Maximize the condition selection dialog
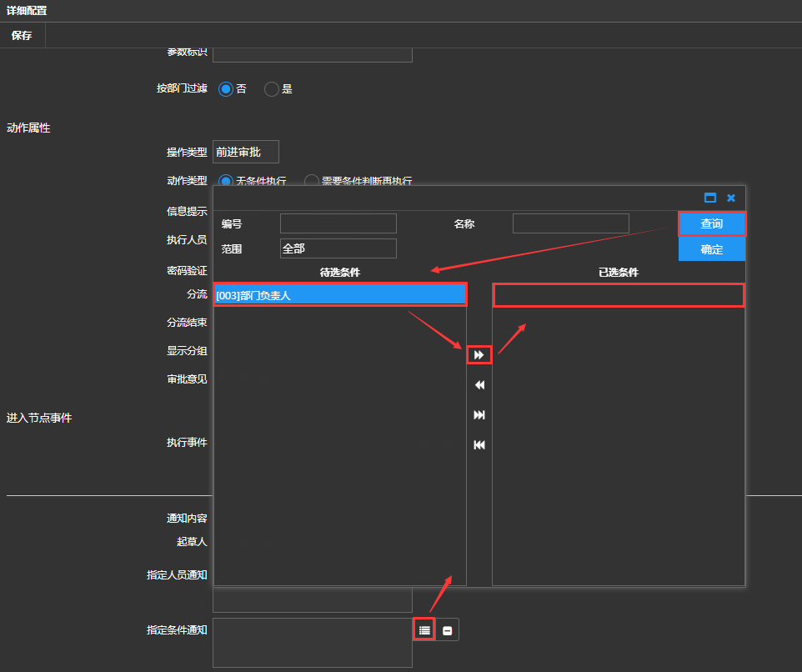 click(x=710, y=198)
